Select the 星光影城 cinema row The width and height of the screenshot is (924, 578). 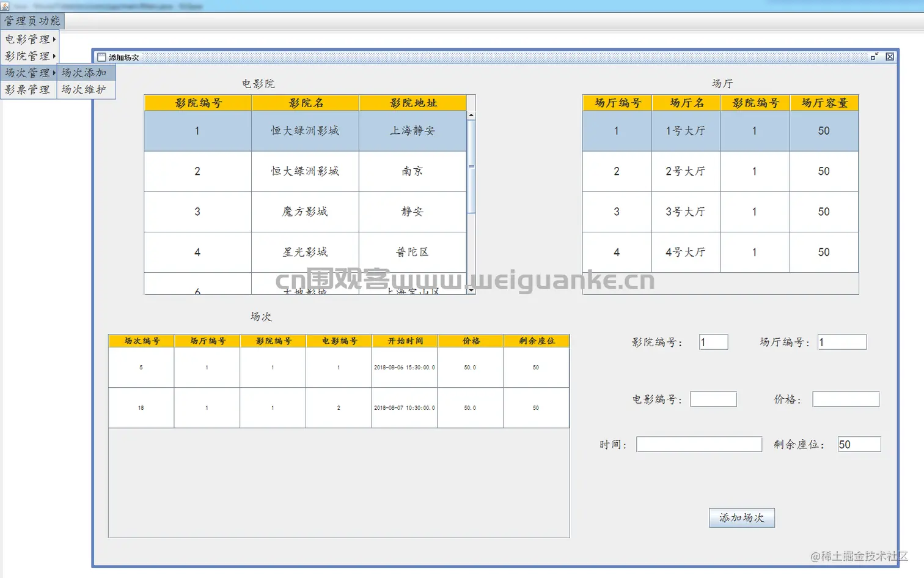tap(305, 252)
